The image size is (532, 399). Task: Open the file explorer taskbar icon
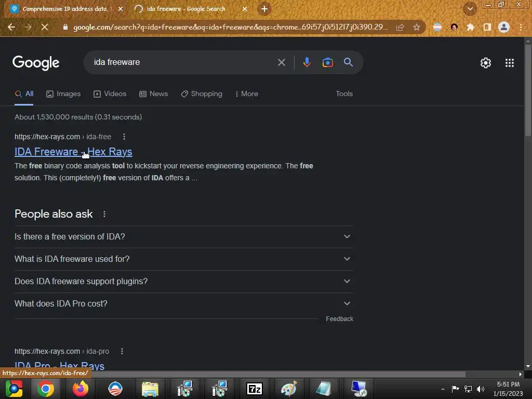click(x=150, y=389)
